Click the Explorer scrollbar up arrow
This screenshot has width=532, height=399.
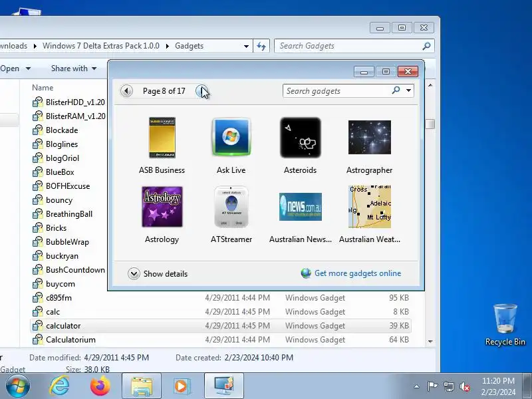pyautogui.click(x=430, y=86)
